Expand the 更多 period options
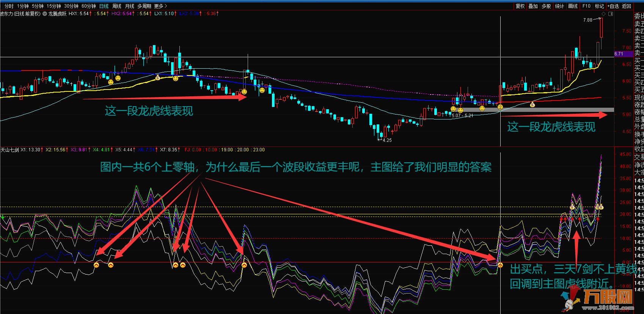 pyautogui.click(x=160, y=6)
